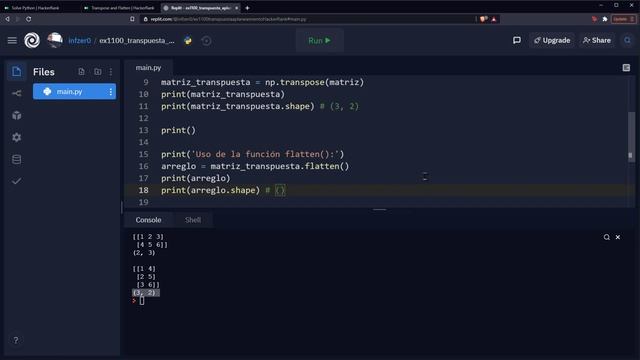Click the Python language icon

point(188,40)
